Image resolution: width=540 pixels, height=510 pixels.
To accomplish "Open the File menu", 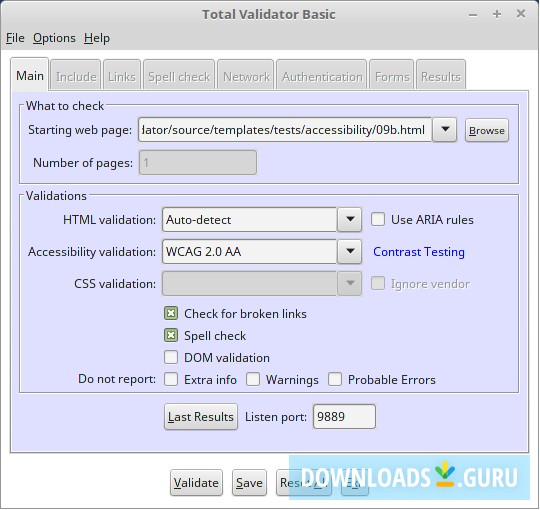I will pos(15,38).
